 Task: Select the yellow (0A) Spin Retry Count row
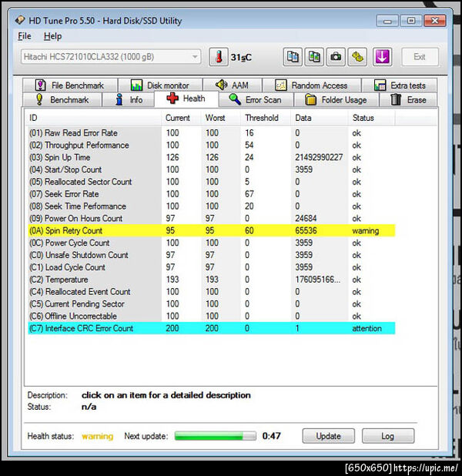point(212,230)
